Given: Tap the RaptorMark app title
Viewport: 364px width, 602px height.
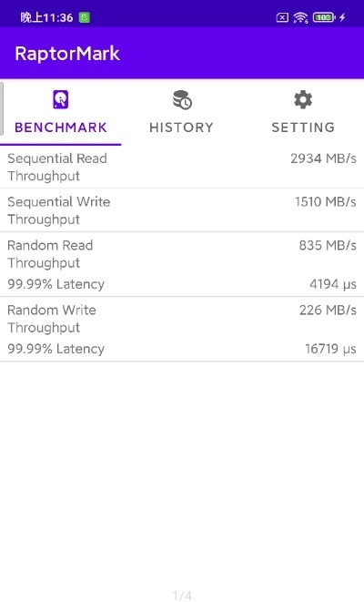Looking at the screenshot, I should [67, 54].
